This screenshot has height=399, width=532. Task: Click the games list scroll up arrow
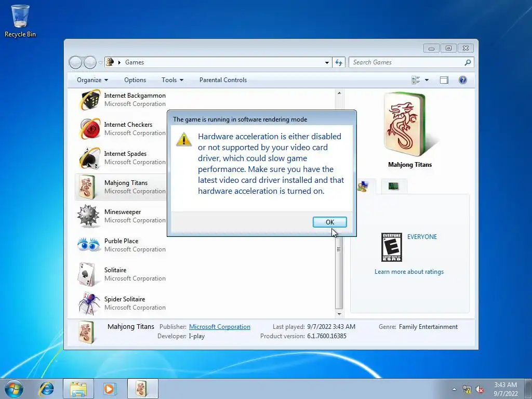[339, 93]
